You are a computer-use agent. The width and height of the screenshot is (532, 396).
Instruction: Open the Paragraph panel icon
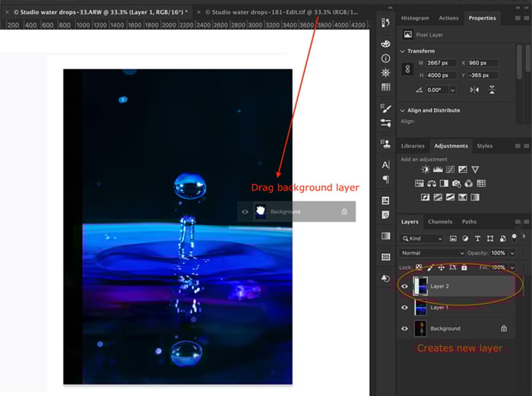(x=385, y=179)
